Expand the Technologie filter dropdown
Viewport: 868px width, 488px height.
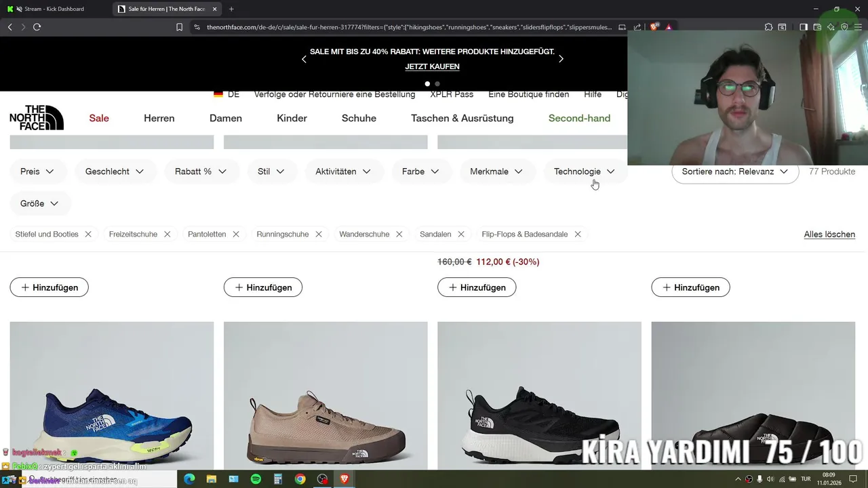(585, 171)
